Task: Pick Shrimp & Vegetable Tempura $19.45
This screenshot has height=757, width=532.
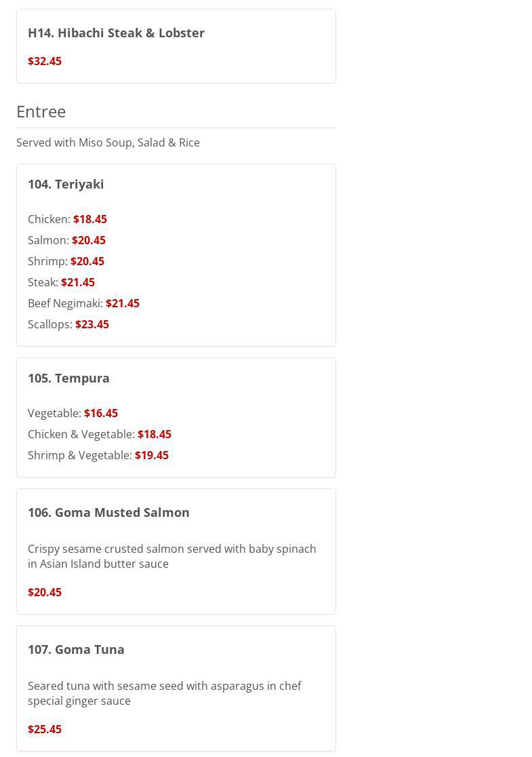Action: click(98, 455)
